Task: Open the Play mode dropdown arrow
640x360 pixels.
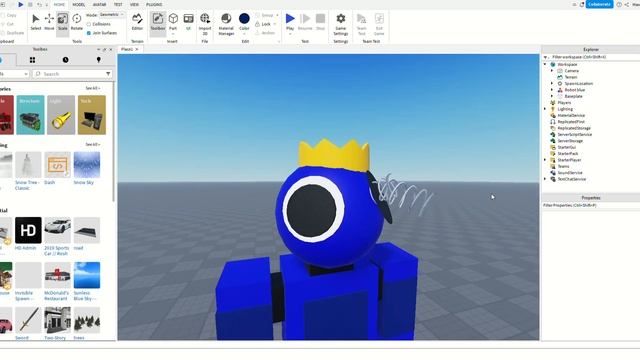Action: click(290, 34)
